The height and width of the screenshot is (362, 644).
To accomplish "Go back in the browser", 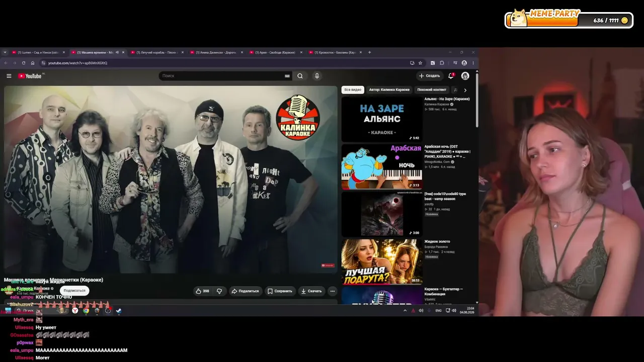I will 6,63.
